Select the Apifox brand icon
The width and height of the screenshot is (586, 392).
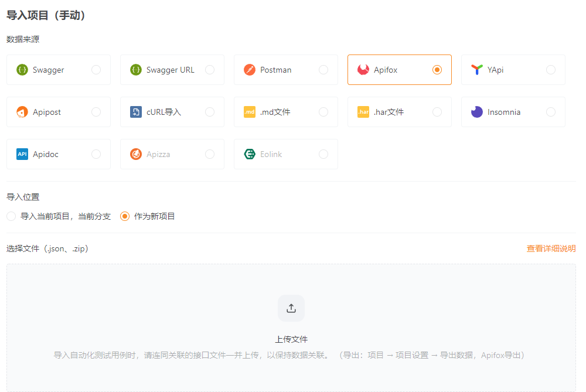coord(363,69)
